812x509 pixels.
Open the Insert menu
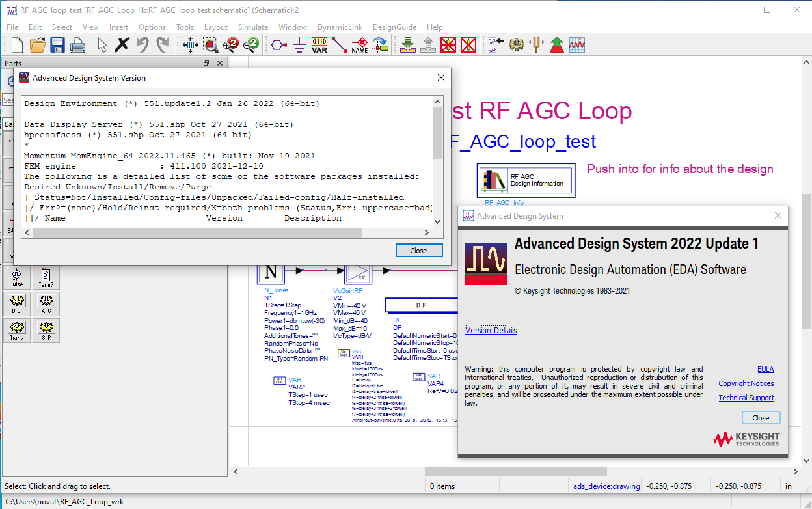pyautogui.click(x=118, y=27)
